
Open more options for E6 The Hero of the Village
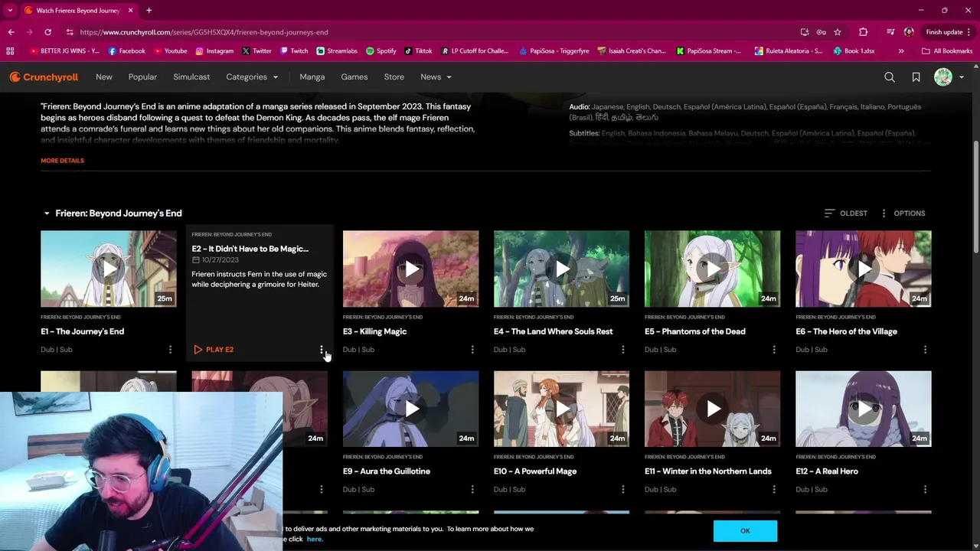925,350
